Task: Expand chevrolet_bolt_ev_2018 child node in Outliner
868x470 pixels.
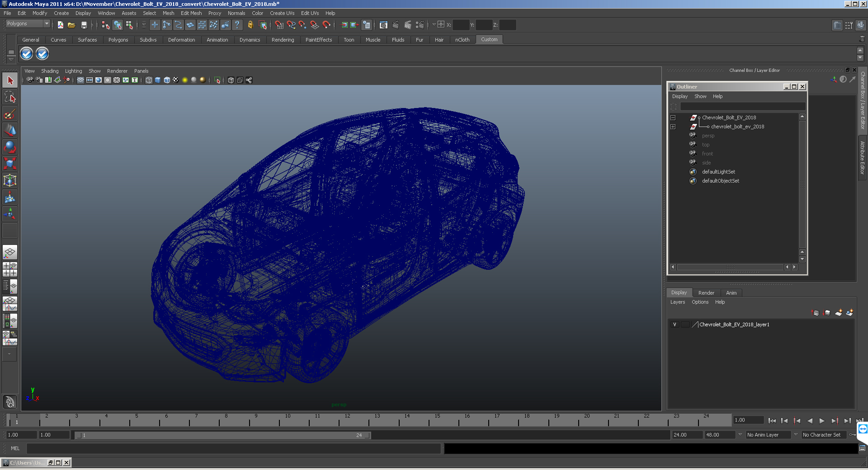Action: coord(673,127)
